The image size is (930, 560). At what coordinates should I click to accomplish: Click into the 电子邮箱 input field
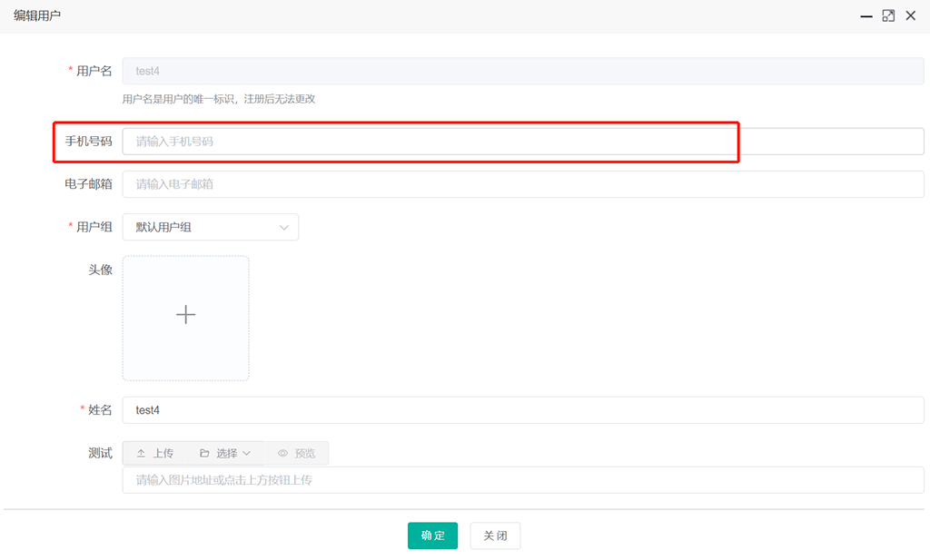(x=522, y=184)
